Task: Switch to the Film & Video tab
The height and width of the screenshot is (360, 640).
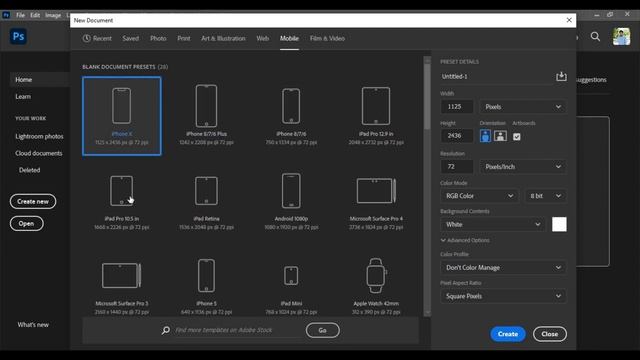Action: (x=327, y=38)
